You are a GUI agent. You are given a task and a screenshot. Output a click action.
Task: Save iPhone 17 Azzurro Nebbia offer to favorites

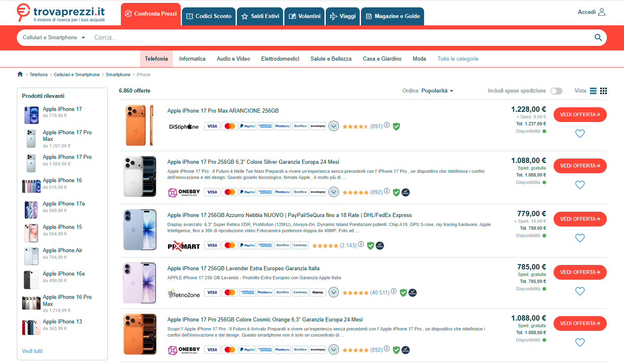tap(580, 238)
